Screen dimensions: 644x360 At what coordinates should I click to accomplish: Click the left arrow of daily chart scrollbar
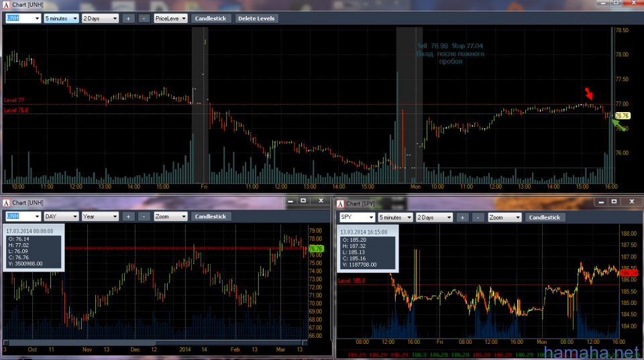pyautogui.click(x=6, y=343)
